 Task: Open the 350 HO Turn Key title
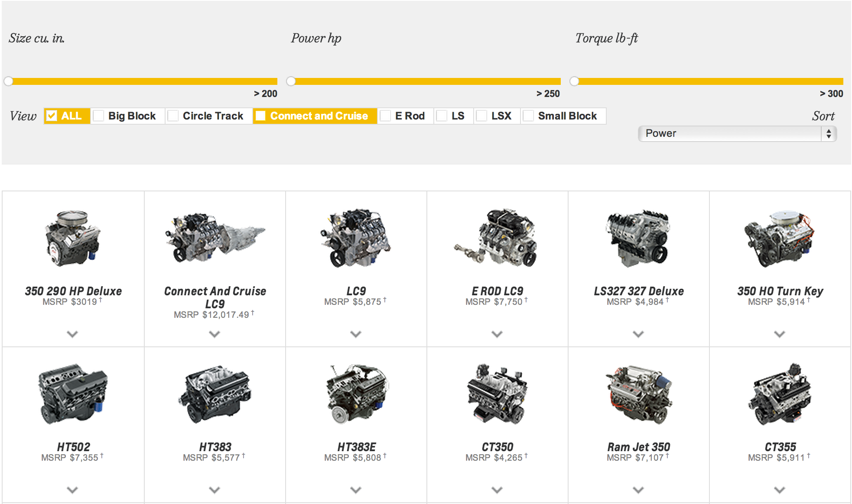(x=780, y=291)
